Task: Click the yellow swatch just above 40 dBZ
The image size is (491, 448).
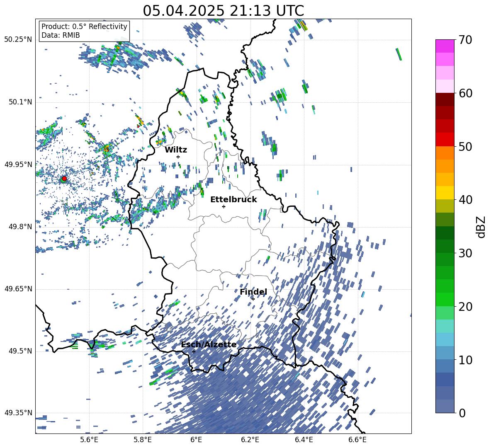Action: pyautogui.click(x=445, y=193)
